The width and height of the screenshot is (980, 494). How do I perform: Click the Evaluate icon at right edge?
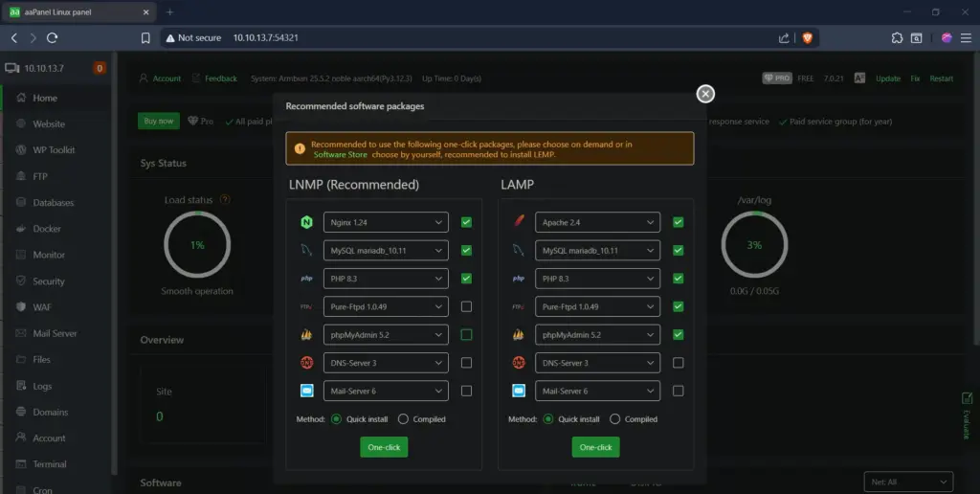pos(967,398)
